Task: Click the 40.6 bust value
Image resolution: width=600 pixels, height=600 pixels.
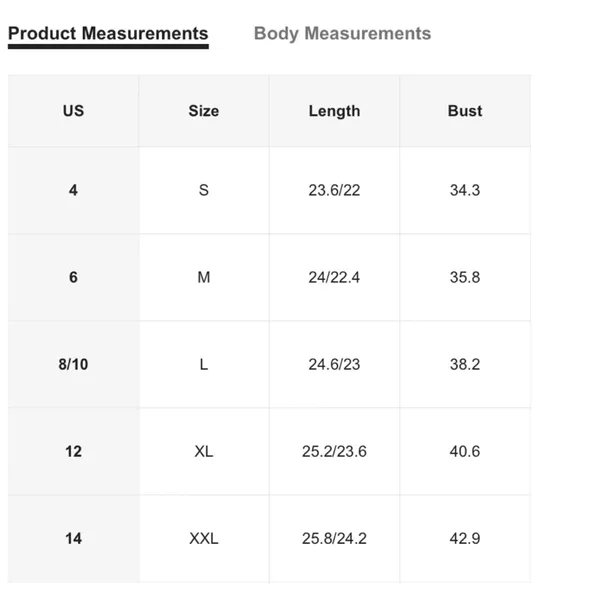Action: [465, 452]
